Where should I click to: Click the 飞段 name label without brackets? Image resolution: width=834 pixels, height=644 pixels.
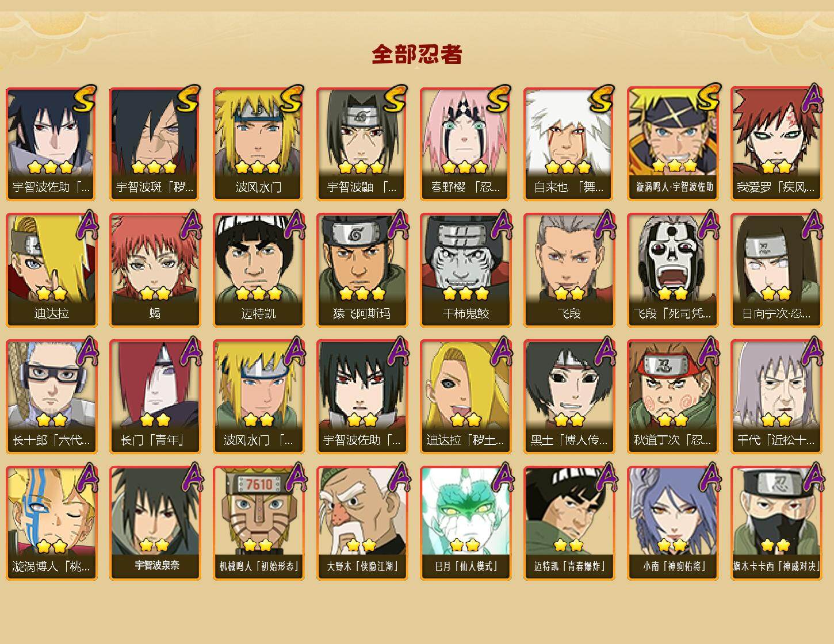(x=569, y=313)
